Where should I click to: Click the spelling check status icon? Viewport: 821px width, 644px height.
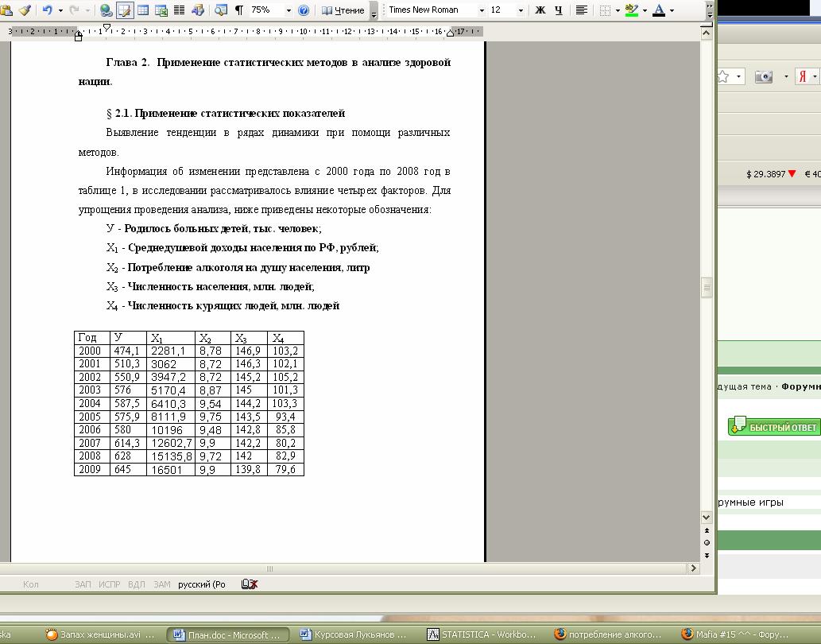pos(250,584)
